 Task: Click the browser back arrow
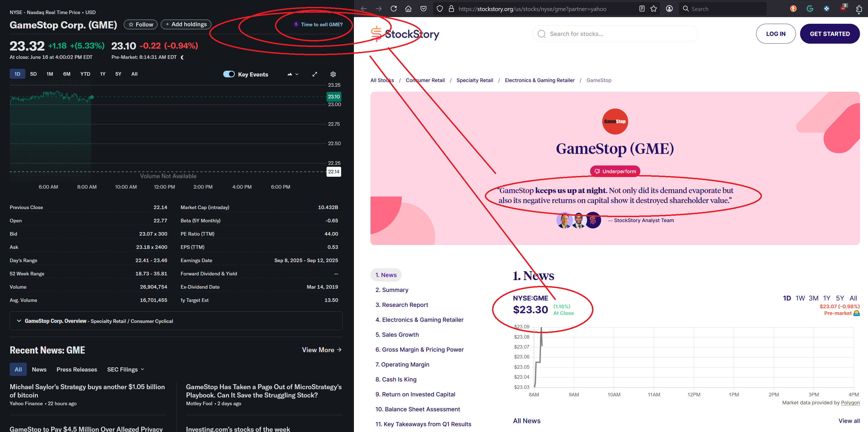(x=364, y=9)
